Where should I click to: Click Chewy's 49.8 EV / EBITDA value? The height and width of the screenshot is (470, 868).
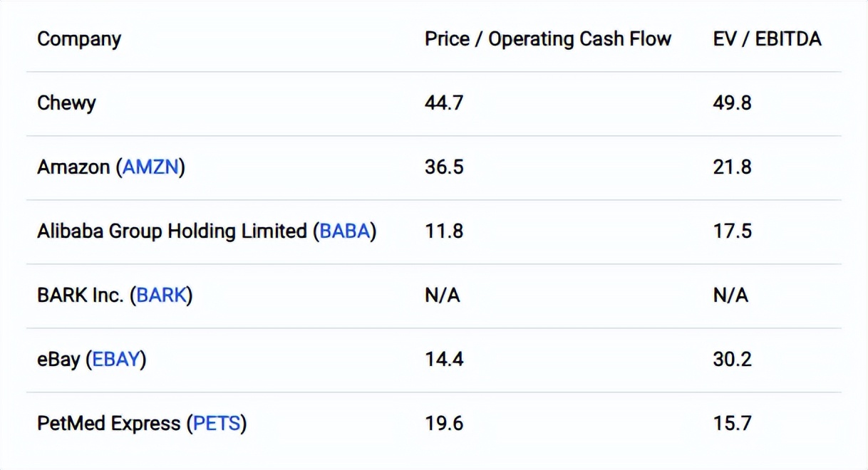point(732,103)
